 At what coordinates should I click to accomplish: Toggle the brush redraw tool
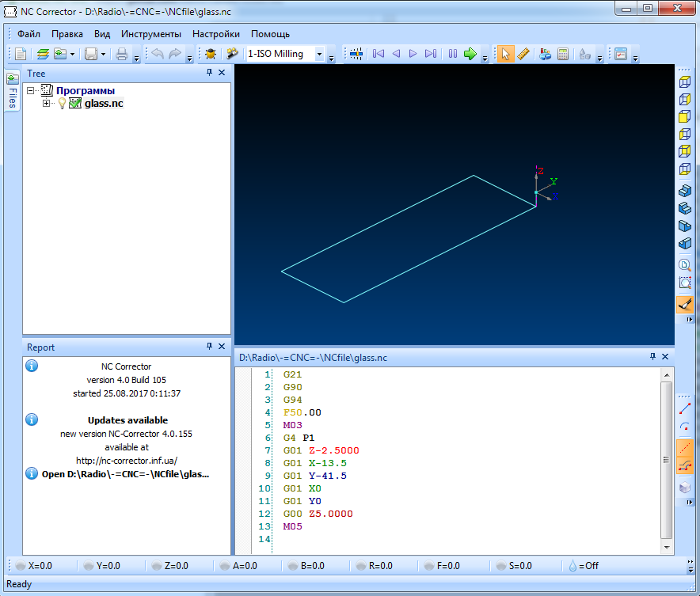coord(684,305)
